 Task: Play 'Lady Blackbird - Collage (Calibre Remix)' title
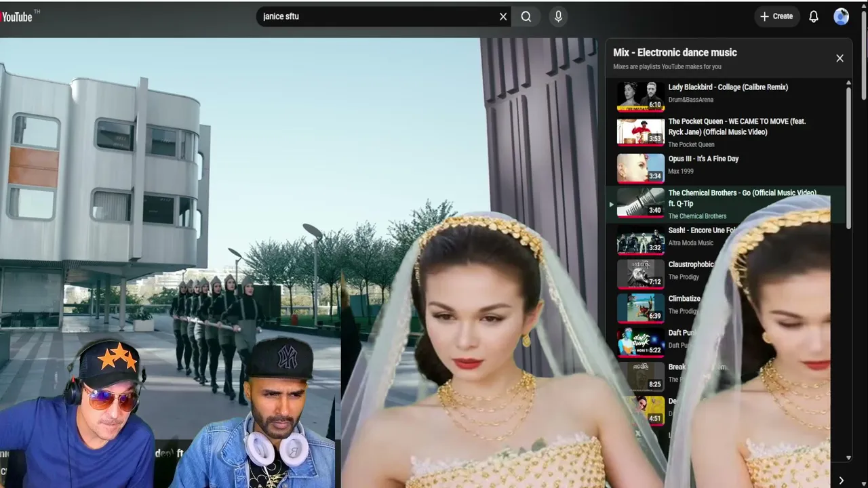(728, 87)
